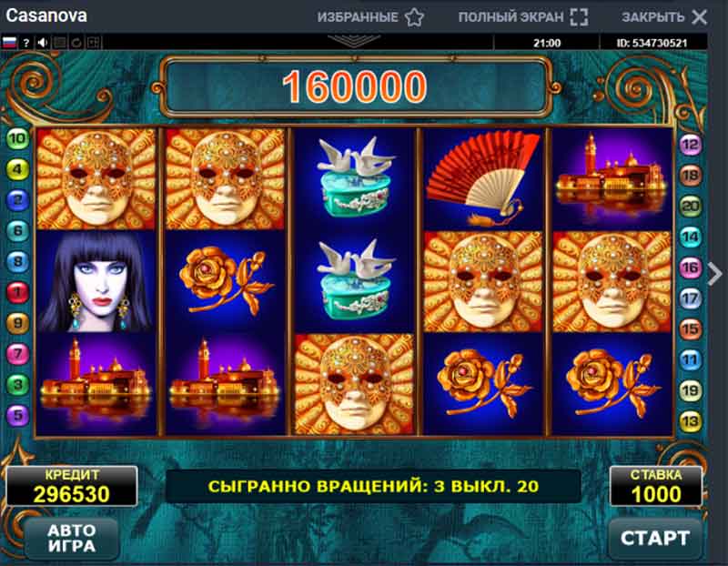
Task: Select payline 12 purple indicator
Action: pos(691,145)
